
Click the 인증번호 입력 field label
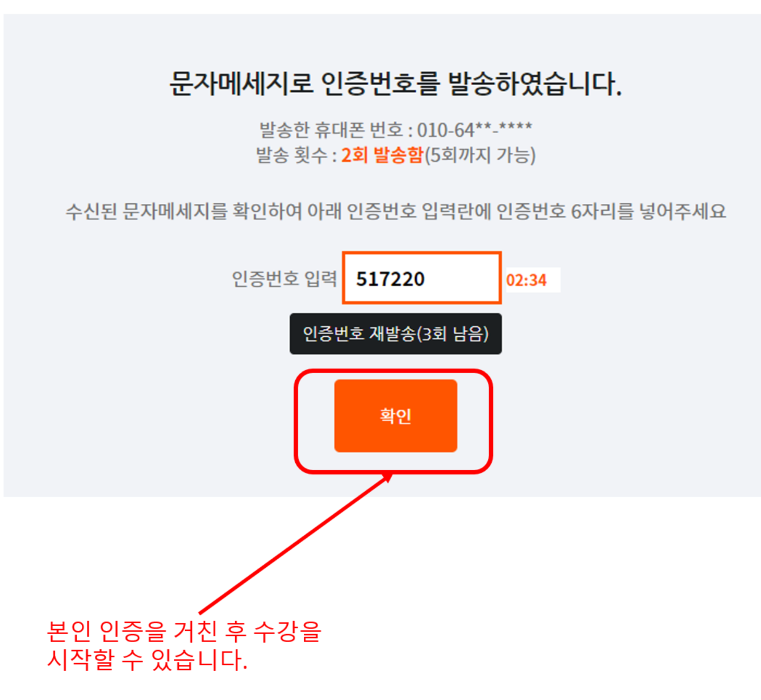coord(284,279)
